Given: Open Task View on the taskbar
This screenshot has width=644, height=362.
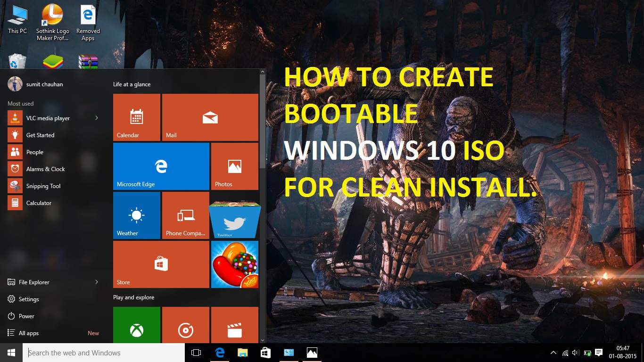Looking at the screenshot, I should [x=196, y=353].
